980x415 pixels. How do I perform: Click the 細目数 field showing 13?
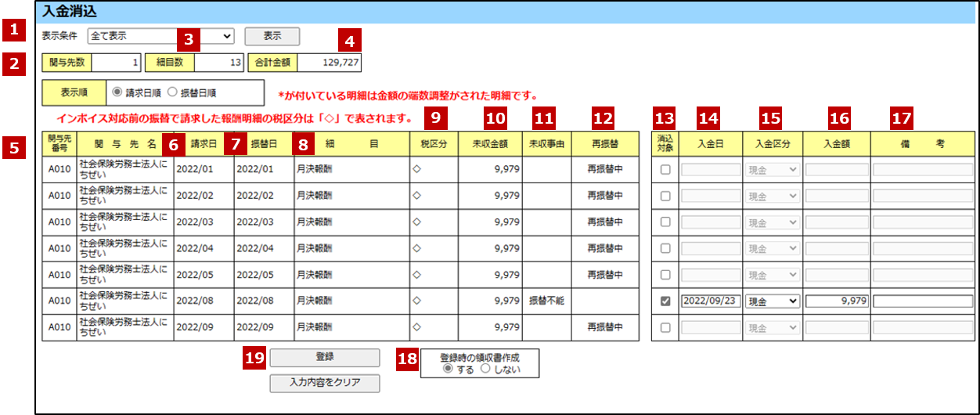219,63
